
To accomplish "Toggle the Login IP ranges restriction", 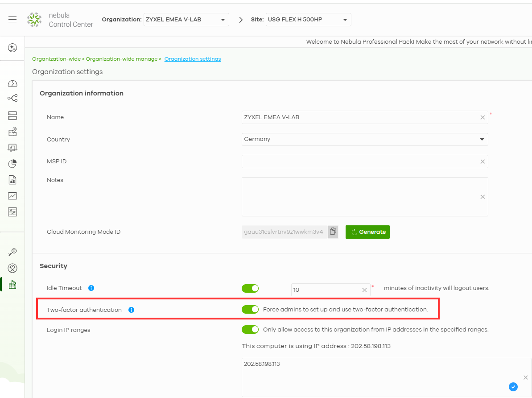I will [x=250, y=330].
